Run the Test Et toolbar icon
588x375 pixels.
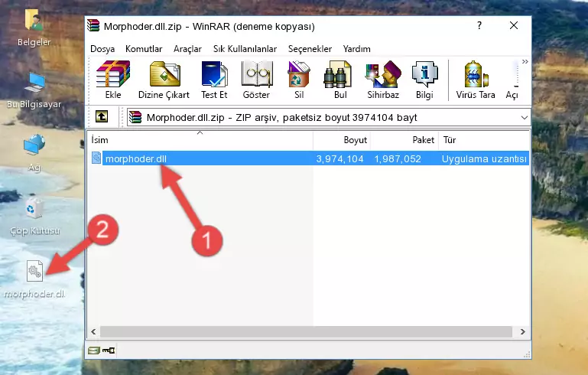[214, 80]
